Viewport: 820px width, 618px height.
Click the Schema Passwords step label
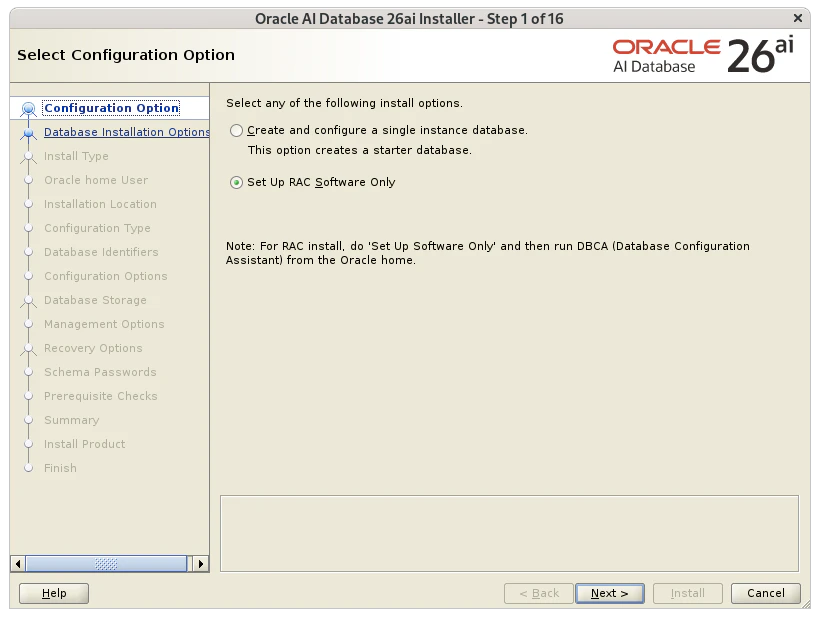pyautogui.click(x=100, y=372)
